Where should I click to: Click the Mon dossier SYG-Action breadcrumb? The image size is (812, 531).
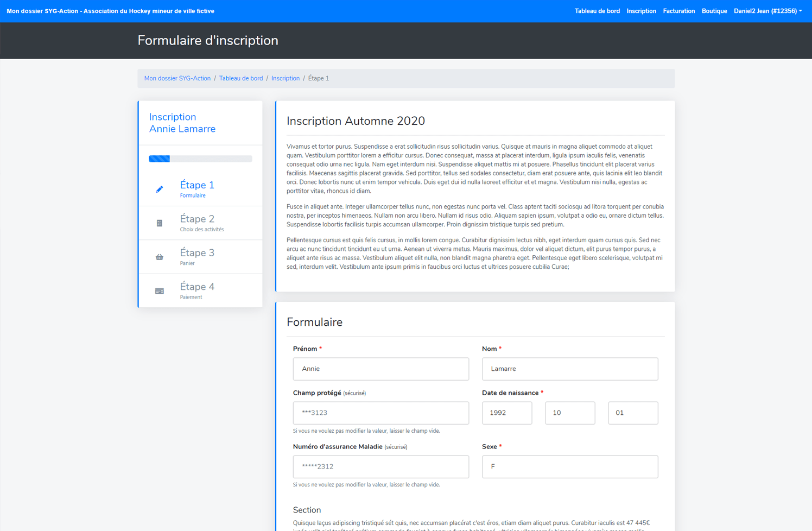pyautogui.click(x=177, y=78)
